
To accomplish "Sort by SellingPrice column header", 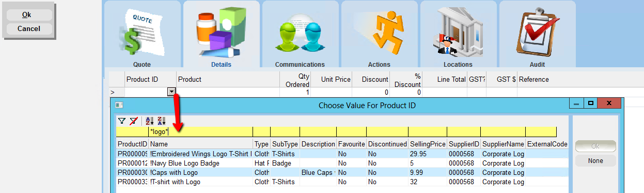I will point(427,144).
